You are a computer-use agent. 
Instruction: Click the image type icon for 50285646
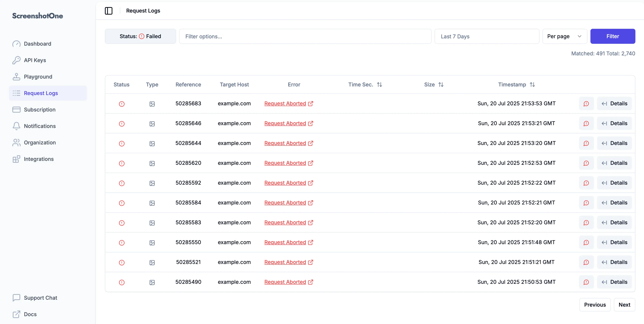pyautogui.click(x=152, y=124)
